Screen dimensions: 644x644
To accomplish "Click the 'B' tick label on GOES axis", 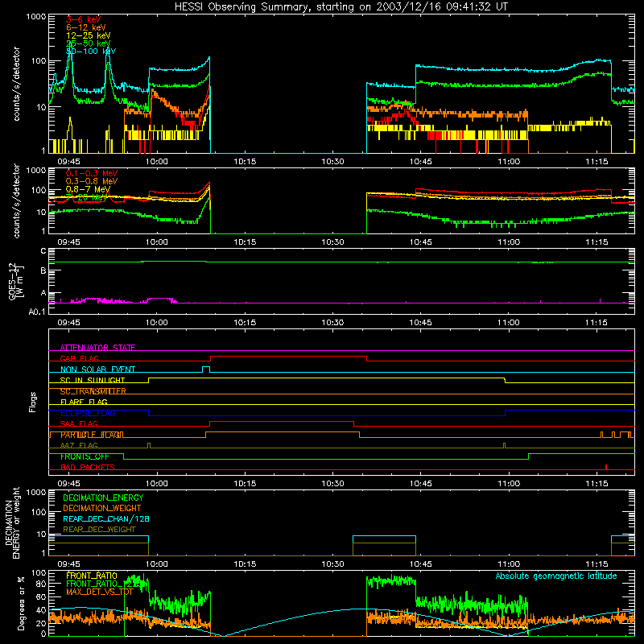I will click(43, 270).
